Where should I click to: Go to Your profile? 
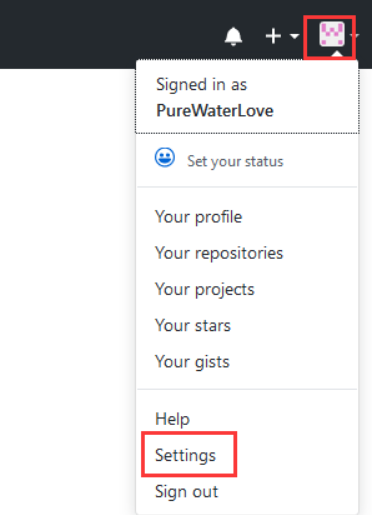(198, 217)
